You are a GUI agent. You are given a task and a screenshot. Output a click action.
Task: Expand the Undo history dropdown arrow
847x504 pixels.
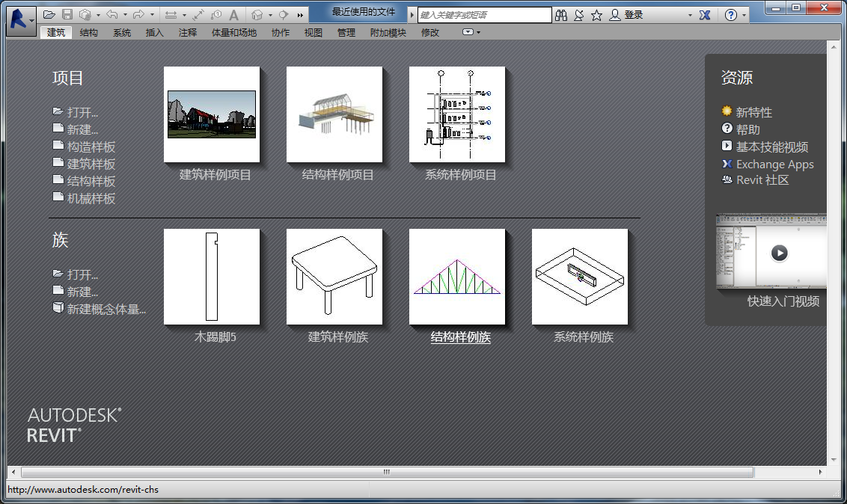coord(125,15)
